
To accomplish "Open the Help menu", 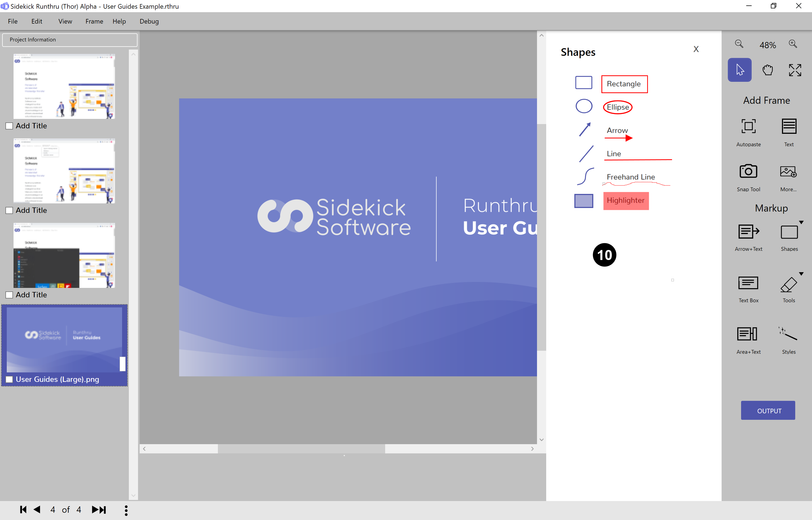I will (x=119, y=21).
